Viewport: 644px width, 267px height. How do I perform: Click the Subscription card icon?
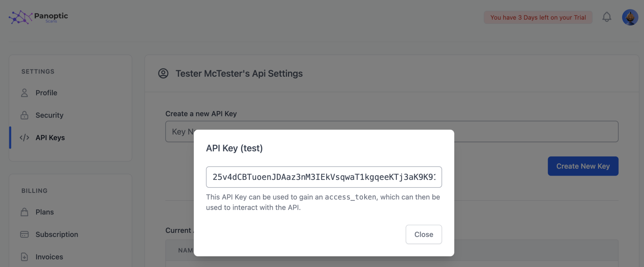24,234
